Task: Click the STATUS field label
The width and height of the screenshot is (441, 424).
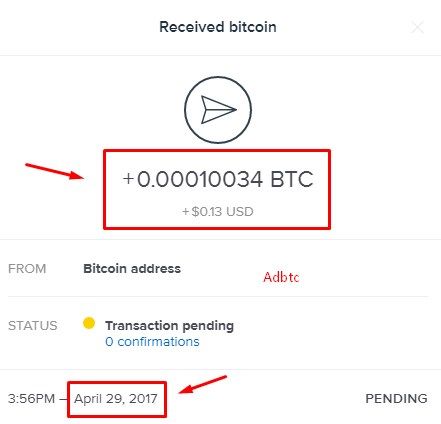Action: click(33, 326)
